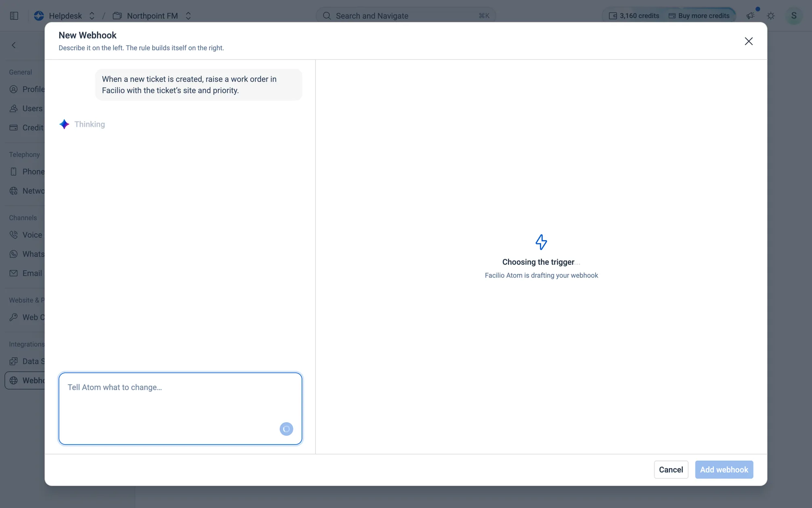This screenshot has height=508, width=812.
Task: Open the user avatar S menu
Action: point(794,16)
